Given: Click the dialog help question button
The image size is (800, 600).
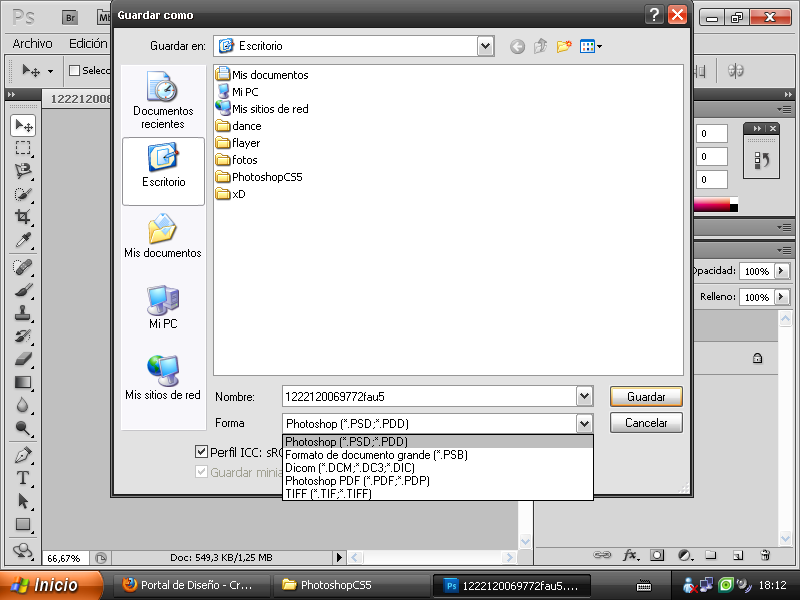Looking at the screenshot, I should click(654, 15).
